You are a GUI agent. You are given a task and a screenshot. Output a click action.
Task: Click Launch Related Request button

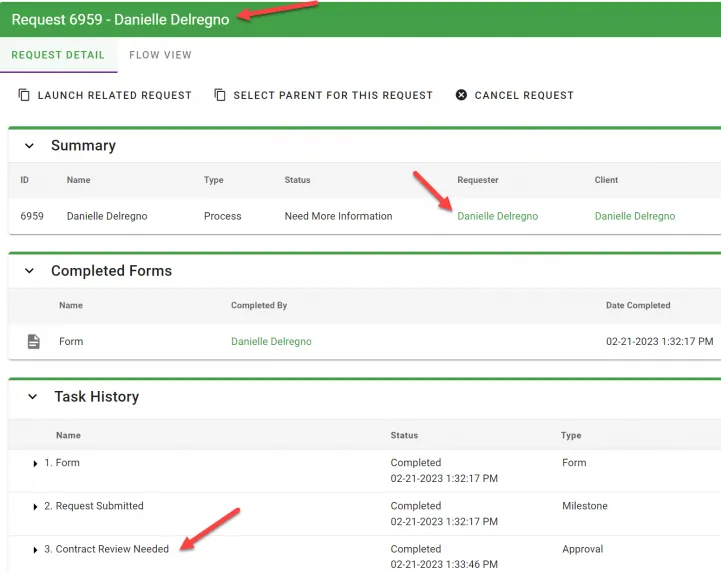point(114,95)
